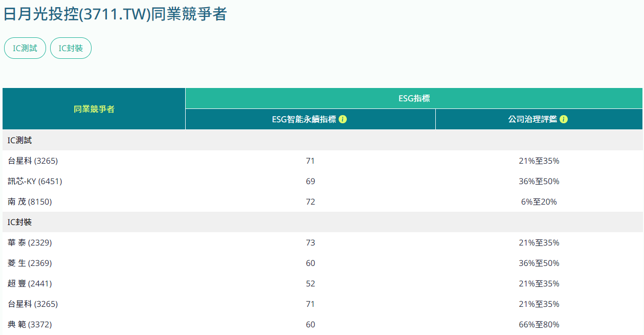Click info icon beside 公司治理評鑑

[x=564, y=119]
